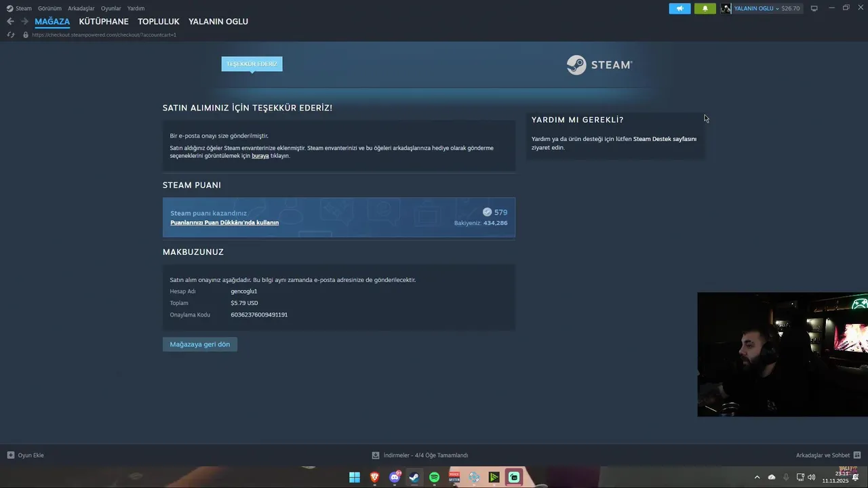
Task: Open Brave browser from the taskbar
Action: click(x=374, y=477)
